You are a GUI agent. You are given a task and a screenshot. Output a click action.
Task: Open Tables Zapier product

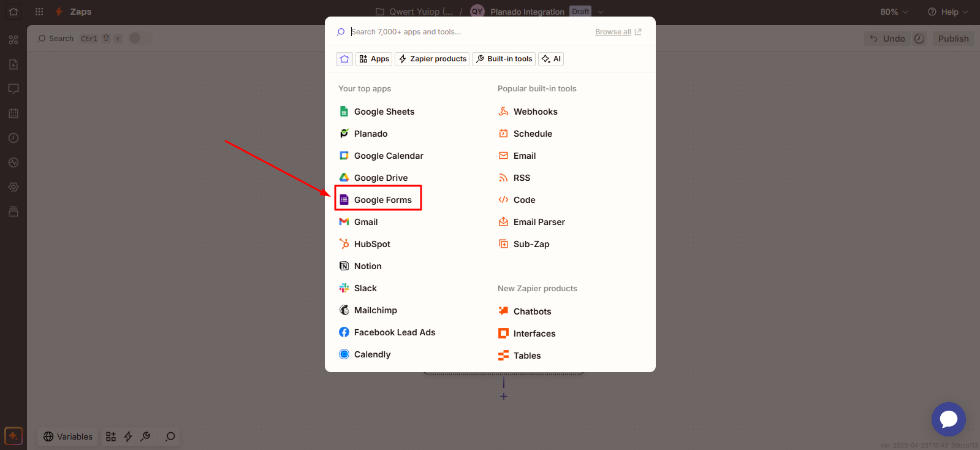(x=520, y=356)
